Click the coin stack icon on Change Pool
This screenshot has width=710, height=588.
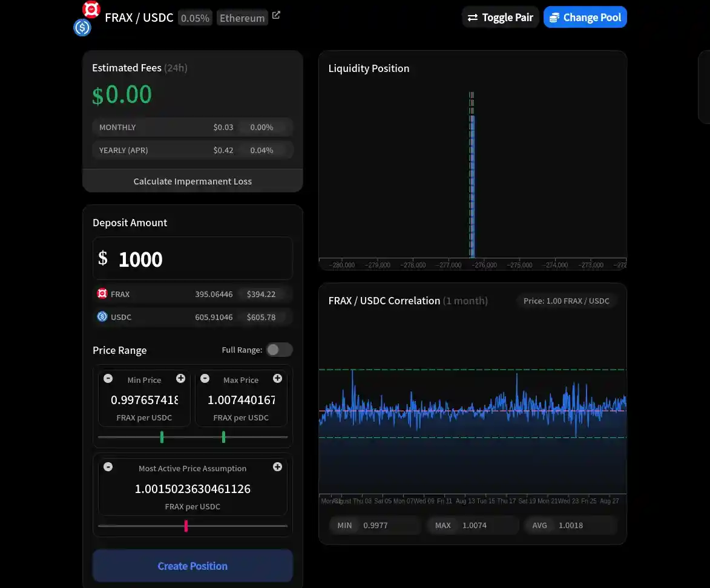(555, 17)
